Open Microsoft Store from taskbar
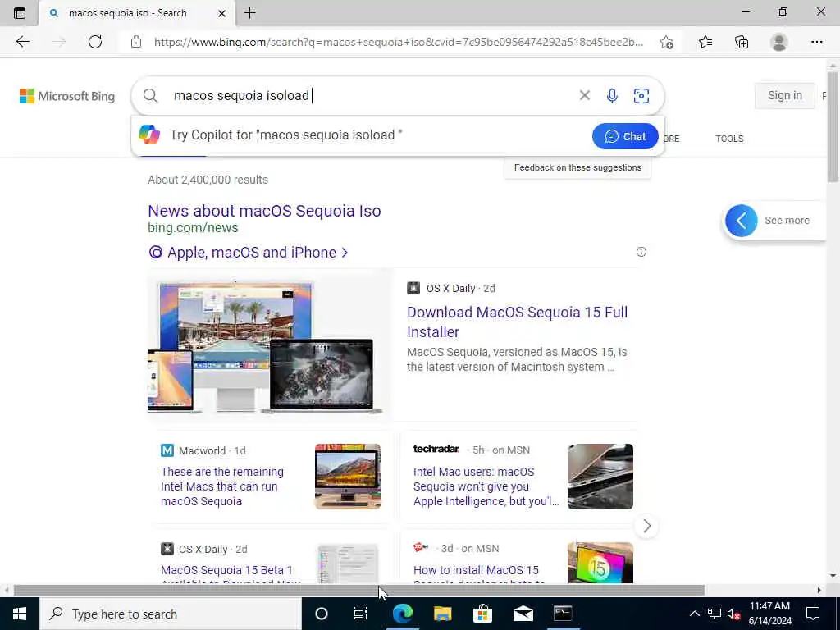This screenshot has width=840, height=630. (482, 614)
